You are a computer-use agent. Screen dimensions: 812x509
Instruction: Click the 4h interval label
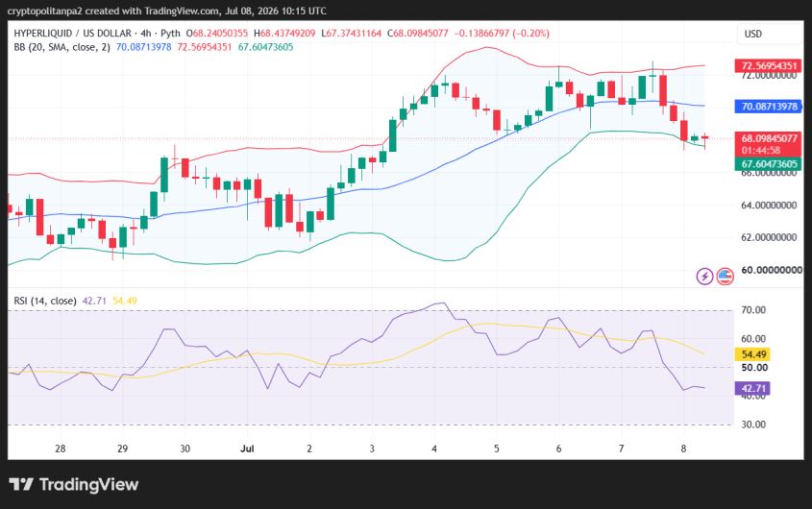[146, 34]
